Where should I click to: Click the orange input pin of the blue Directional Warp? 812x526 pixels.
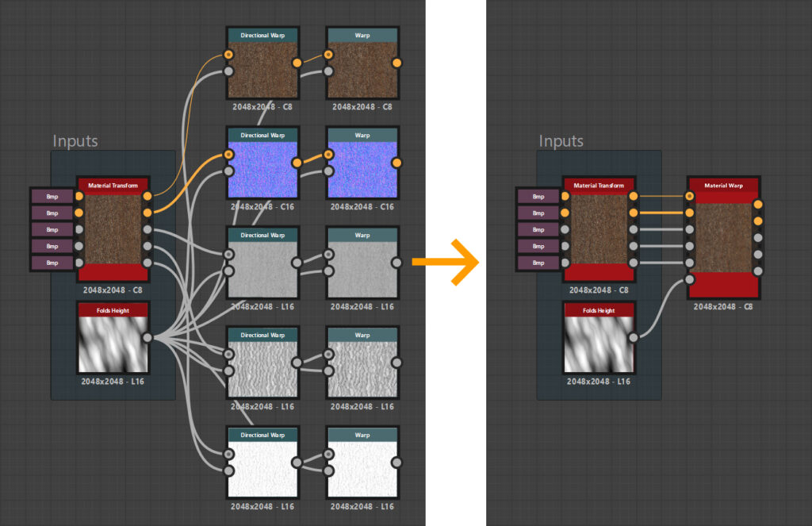pos(228,154)
